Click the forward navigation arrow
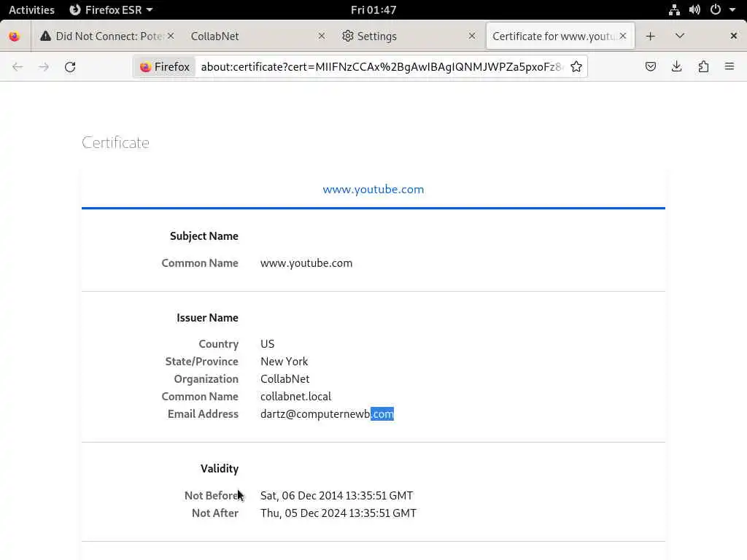 tap(44, 66)
